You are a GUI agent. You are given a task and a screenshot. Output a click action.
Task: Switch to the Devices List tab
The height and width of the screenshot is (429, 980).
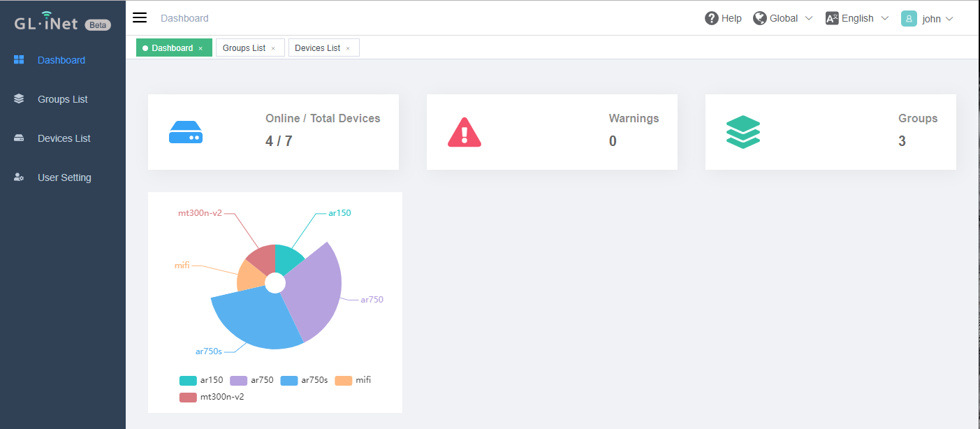tap(323, 48)
